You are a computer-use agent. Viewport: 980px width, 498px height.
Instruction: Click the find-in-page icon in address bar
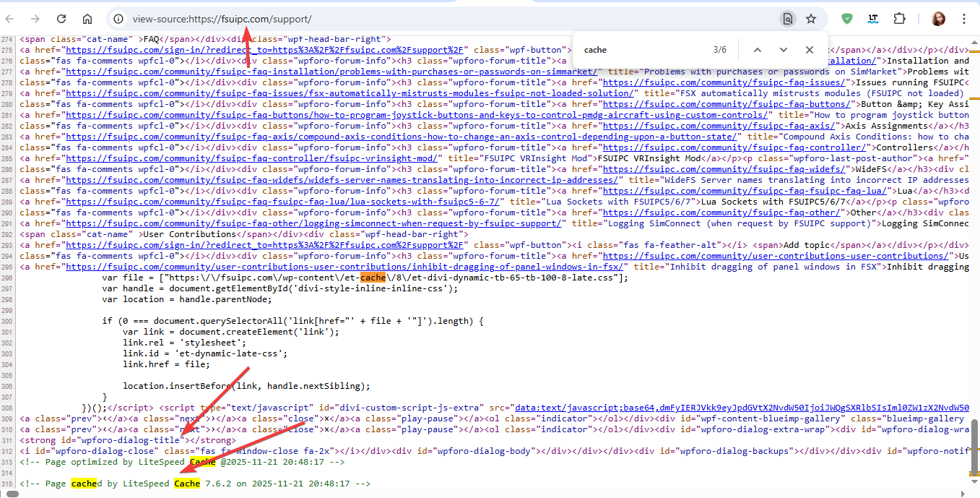coord(788,19)
